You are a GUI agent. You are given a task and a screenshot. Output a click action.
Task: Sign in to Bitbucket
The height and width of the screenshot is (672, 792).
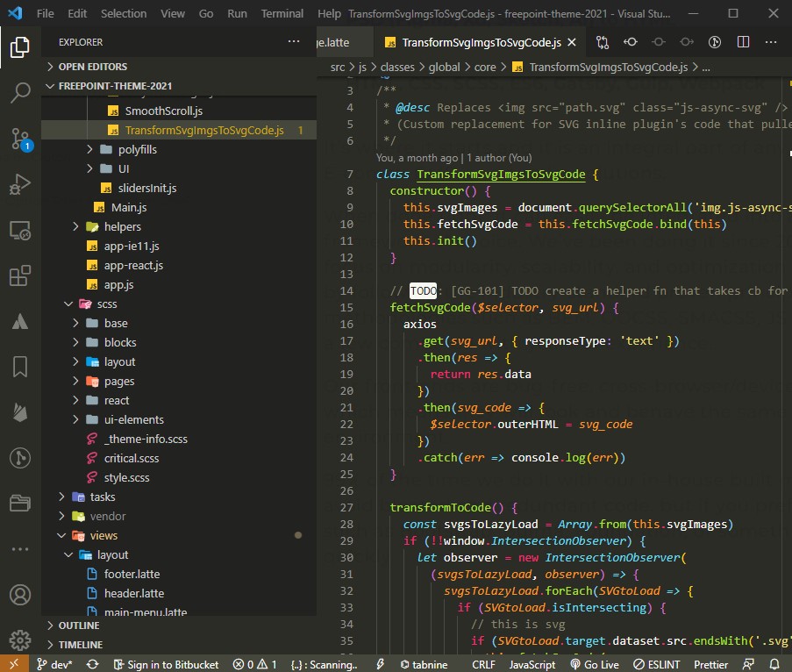tap(167, 664)
